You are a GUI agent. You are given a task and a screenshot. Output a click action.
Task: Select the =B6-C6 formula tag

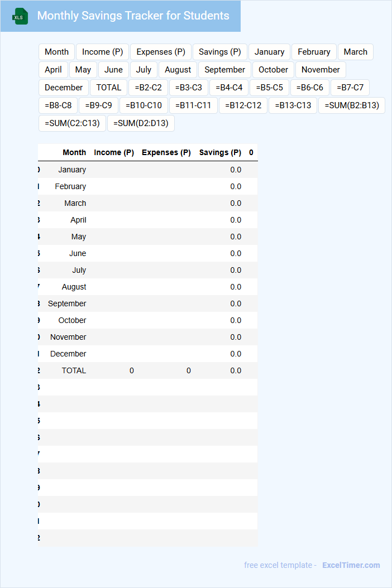click(310, 88)
